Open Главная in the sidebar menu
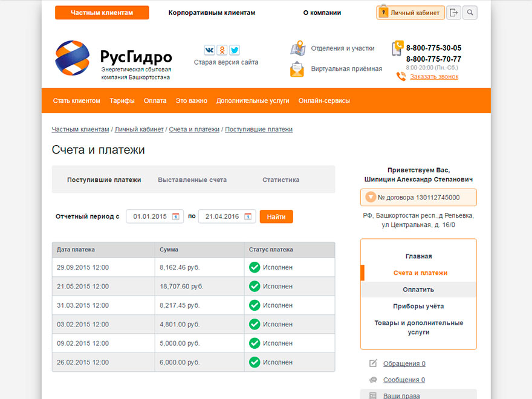 point(419,256)
